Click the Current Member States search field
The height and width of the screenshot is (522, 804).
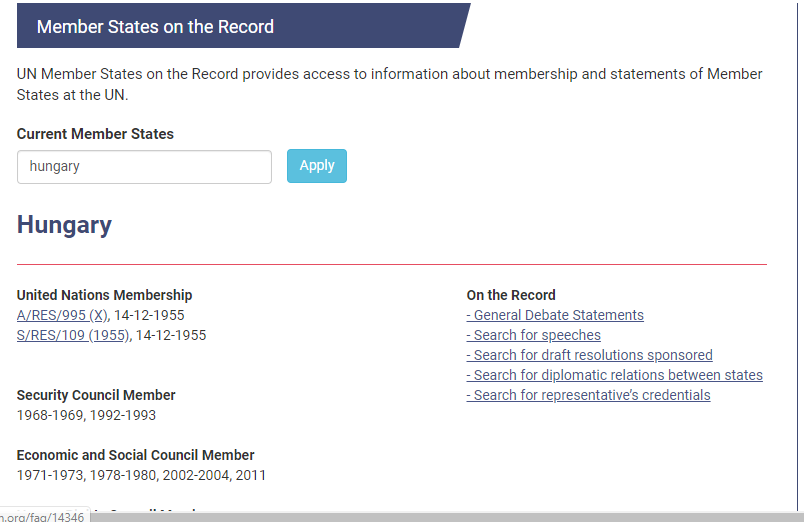(x=144, y=167)
